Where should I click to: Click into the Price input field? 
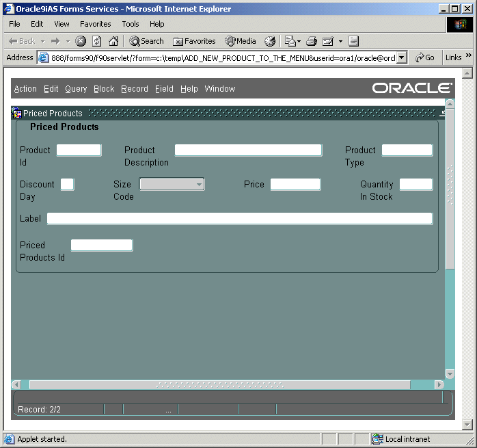[x=295, y=184]
